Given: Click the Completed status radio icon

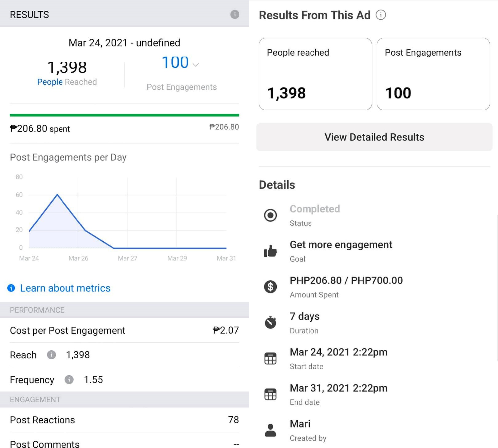Looking at the screenshot, I should (270, 215).
